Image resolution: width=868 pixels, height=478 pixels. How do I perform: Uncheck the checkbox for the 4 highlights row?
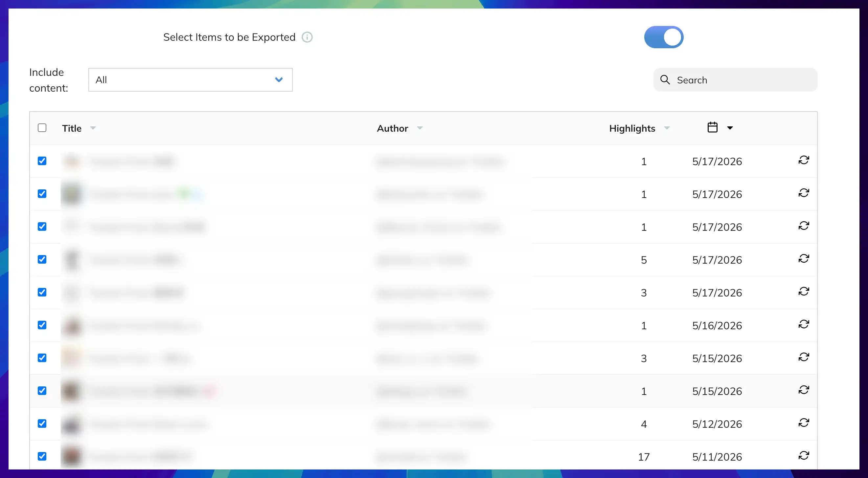[42, 424]
